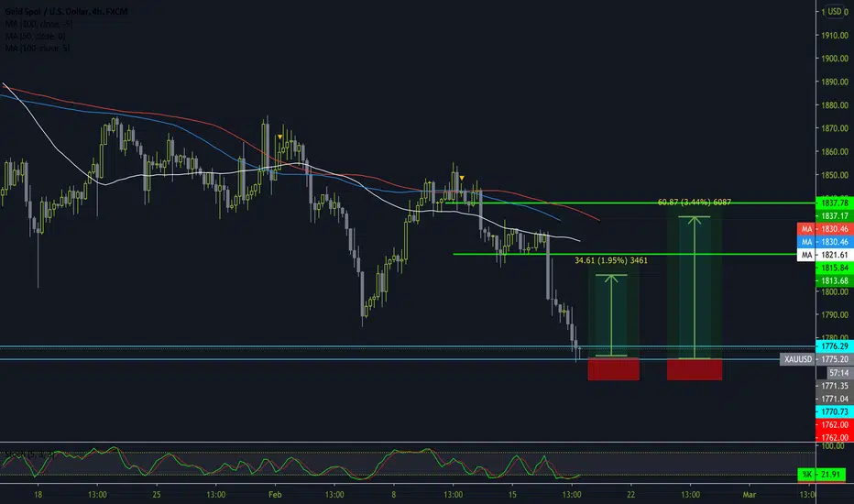Screen dimensions: 854x504
Task: Click the 1800.00 price scale tick
Action: click(835, 291)
